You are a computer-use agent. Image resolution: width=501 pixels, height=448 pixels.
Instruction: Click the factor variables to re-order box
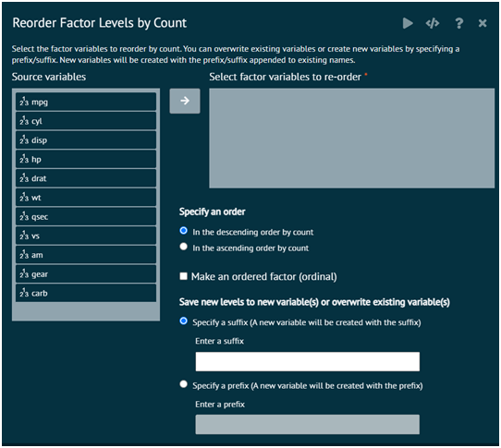[352, 139]
